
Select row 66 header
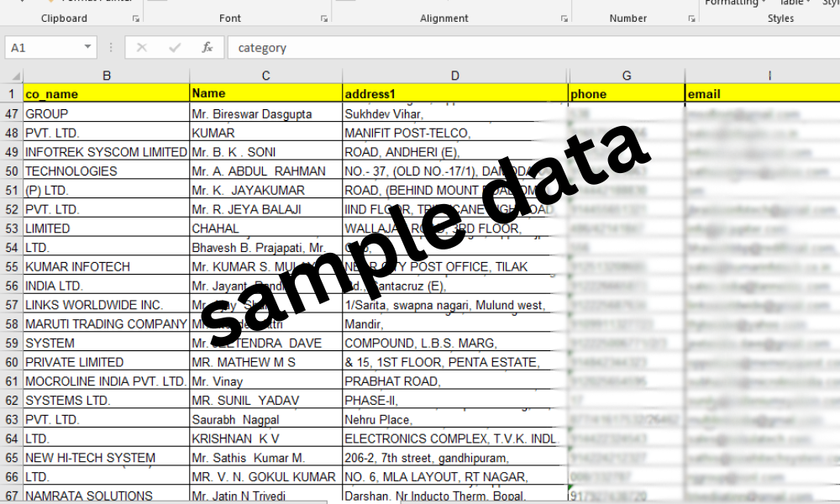(12, 476)
